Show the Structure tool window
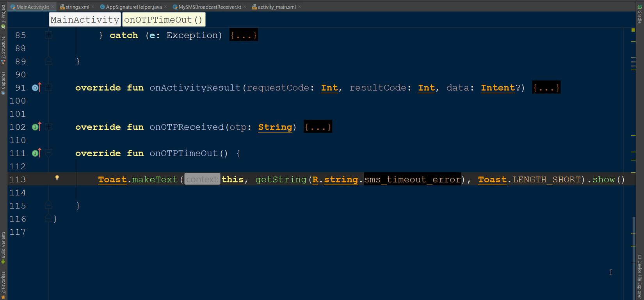The image size is (644, 300). 3,50
